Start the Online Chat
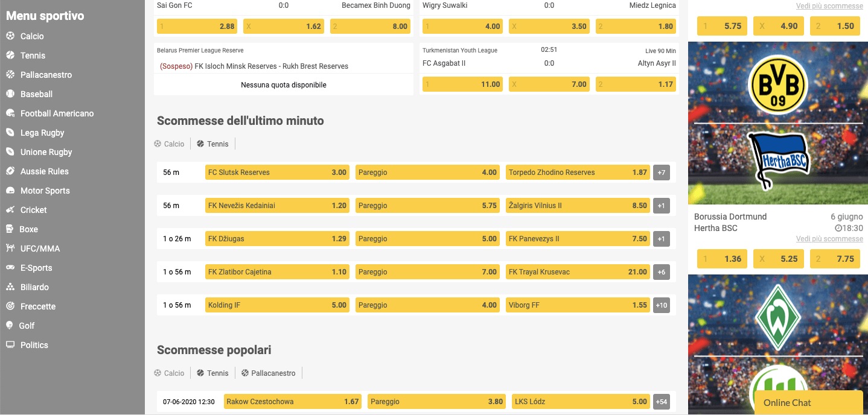 [808, 402]
